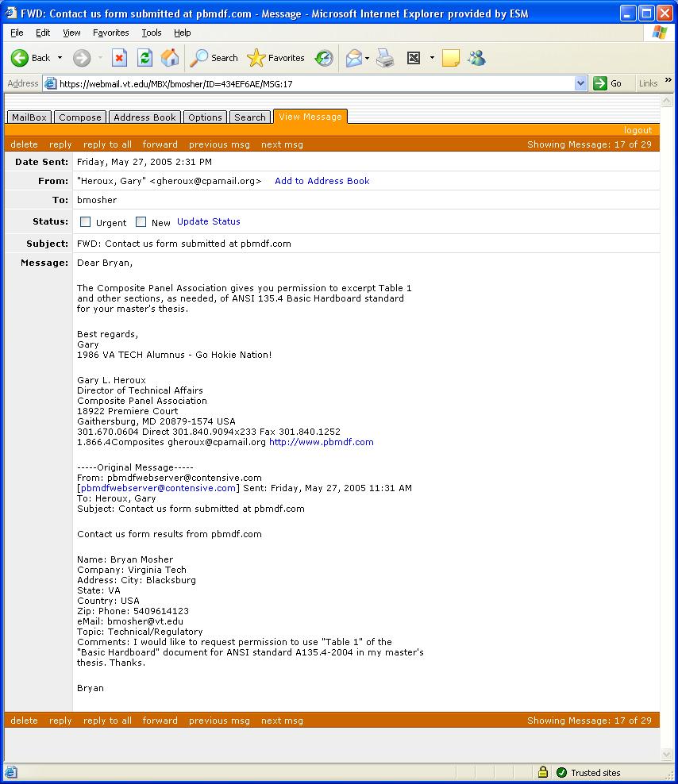The image size is (678, 784).
Task: Click the Edit page toolbar icon
Action: pos(414,58)
